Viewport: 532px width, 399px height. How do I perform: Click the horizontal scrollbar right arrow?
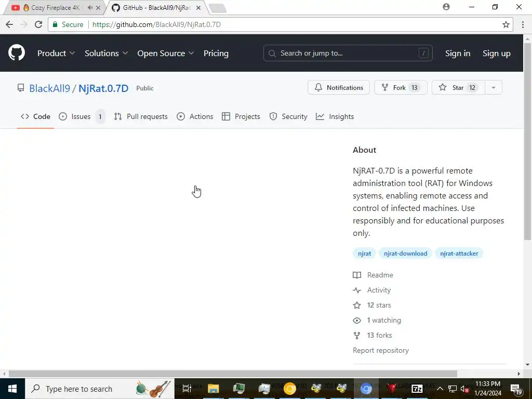coord(519,374)
